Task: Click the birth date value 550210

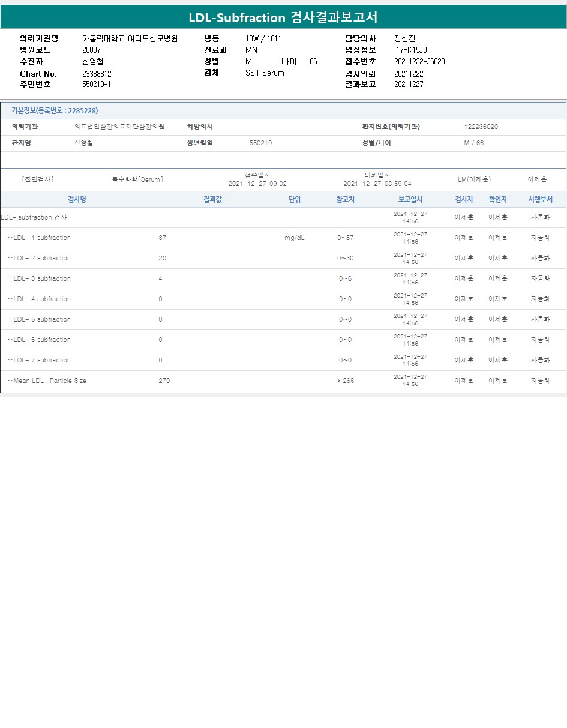Action: point(260,143)
